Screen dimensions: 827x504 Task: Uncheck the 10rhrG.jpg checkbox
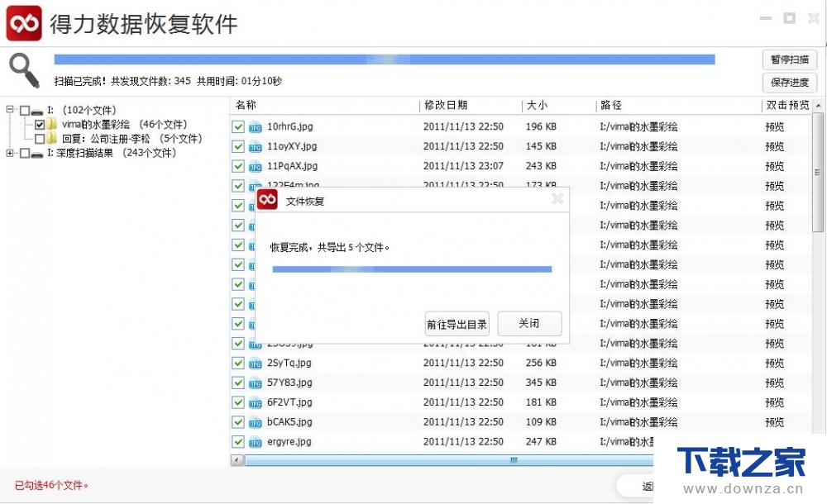(238, 126)
